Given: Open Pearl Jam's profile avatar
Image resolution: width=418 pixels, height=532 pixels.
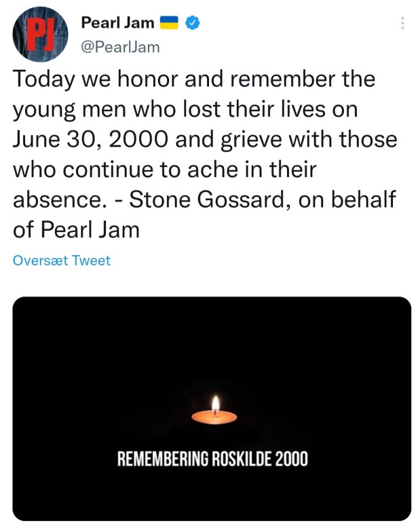Looking at the screenshot, I should click(x=39, y=36).
